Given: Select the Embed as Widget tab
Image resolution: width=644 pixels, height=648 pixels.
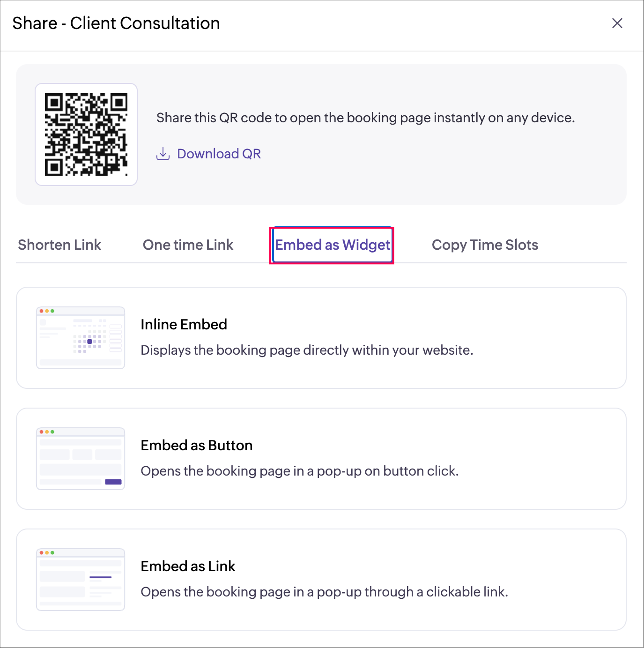Looking at the screenshot, I should point(332,245).
